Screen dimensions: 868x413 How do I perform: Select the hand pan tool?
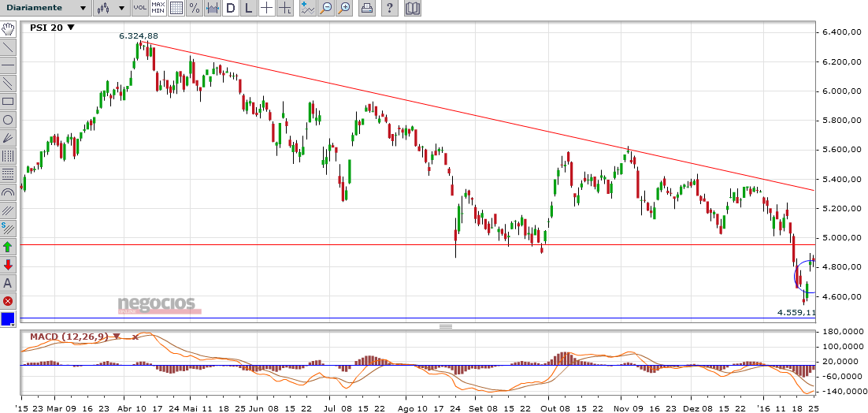[x=8, y=29]
